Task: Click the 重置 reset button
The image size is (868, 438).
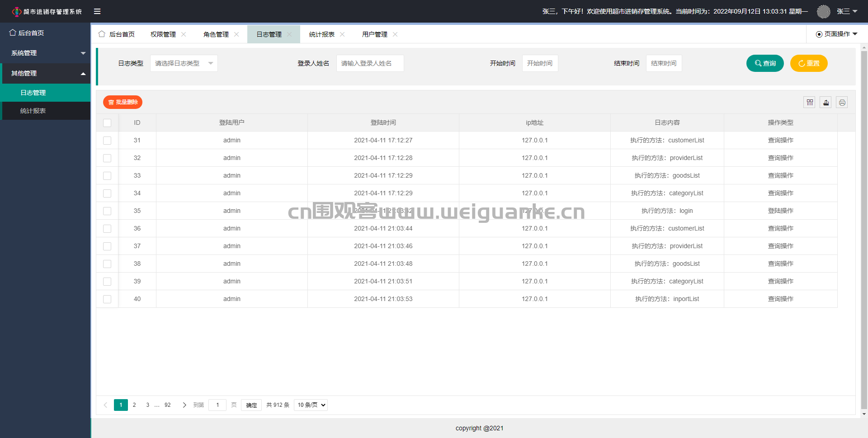Action: tap(809, 63)
